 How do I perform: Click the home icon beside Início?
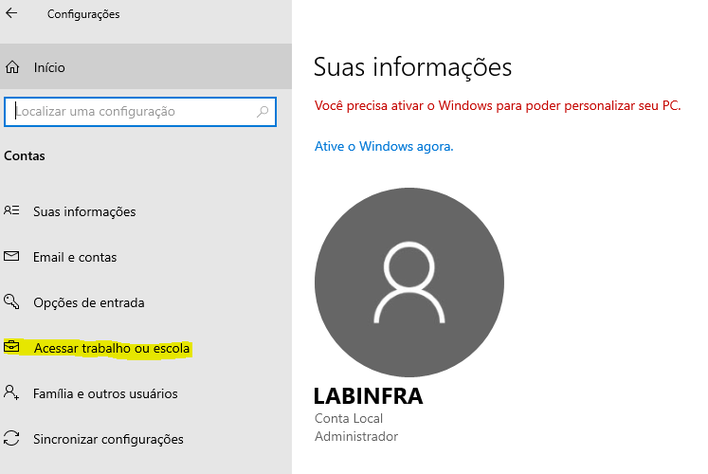coord(12,67)
